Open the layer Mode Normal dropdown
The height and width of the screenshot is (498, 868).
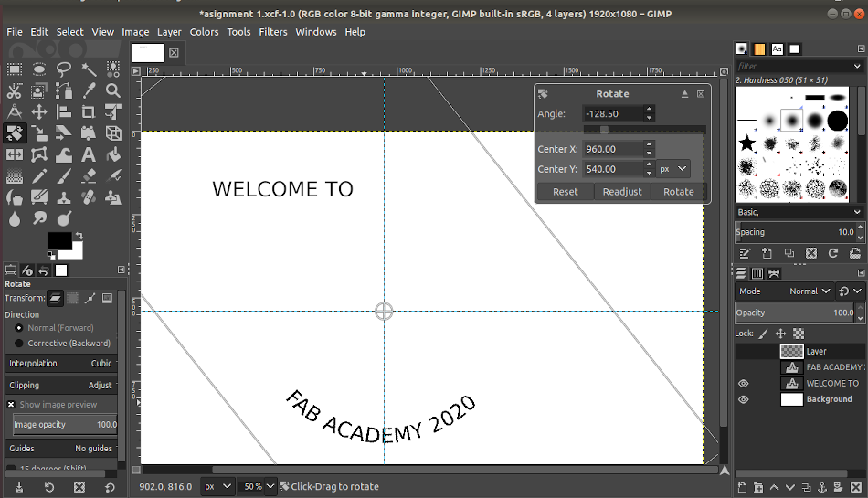[x=784, y=291]
